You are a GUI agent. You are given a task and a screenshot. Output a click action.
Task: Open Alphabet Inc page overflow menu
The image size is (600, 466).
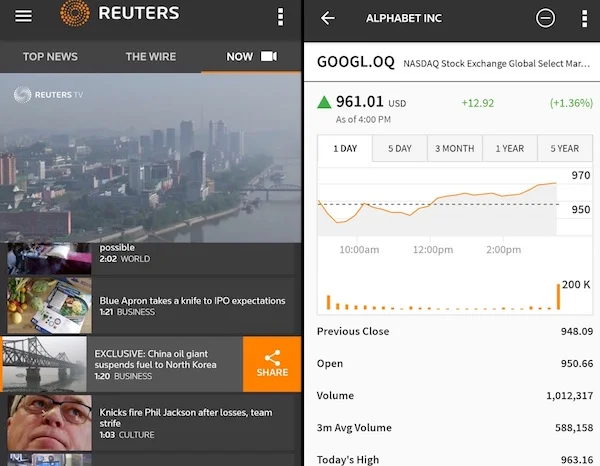584,18
